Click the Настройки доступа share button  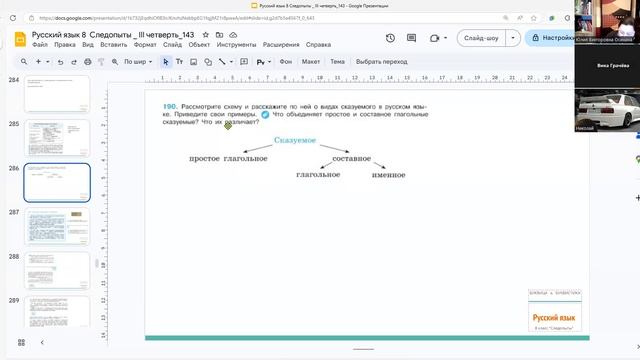click(x=550, y=38)
